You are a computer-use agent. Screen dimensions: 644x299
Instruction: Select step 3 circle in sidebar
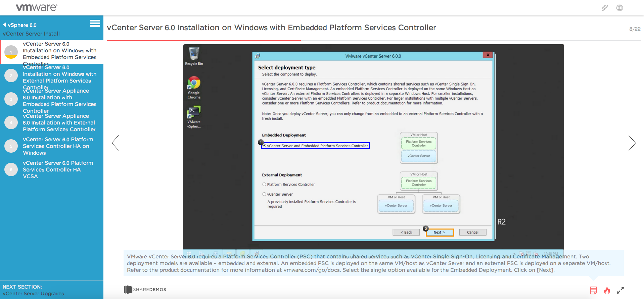coord(11,99)
